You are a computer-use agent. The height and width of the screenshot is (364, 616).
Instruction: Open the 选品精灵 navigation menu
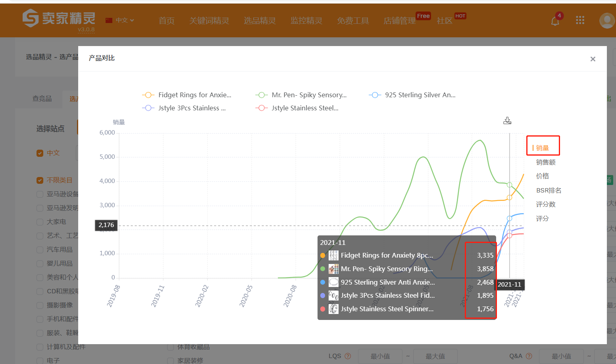click(260, 21)
